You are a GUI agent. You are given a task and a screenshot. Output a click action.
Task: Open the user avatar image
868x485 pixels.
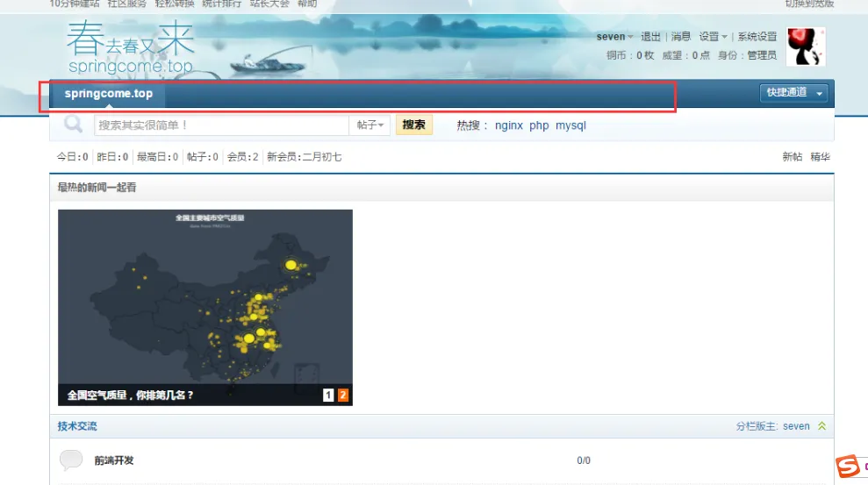(806, 46)
